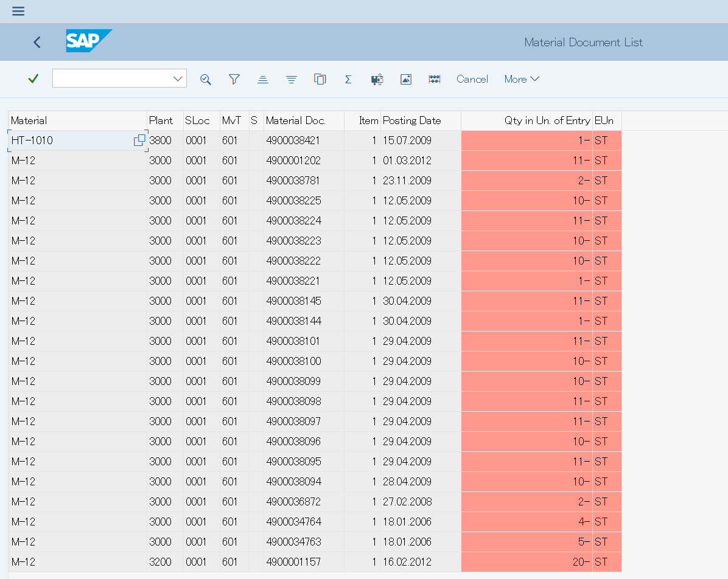Image resolution: width=728 pixels, height=579 pixels.
Task: Type in the transaction command field
Action: (x=111, y=78)
